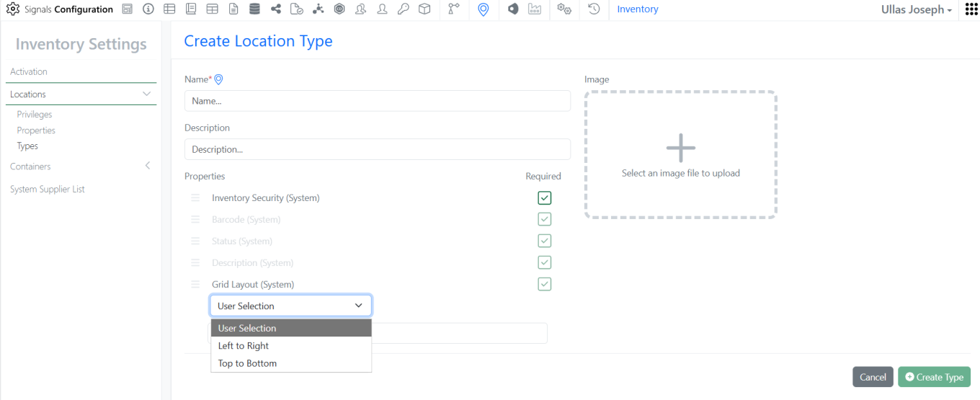Select the blue location pin toolbar icon
The image size is (980, 400).
[x=484, y=9]
